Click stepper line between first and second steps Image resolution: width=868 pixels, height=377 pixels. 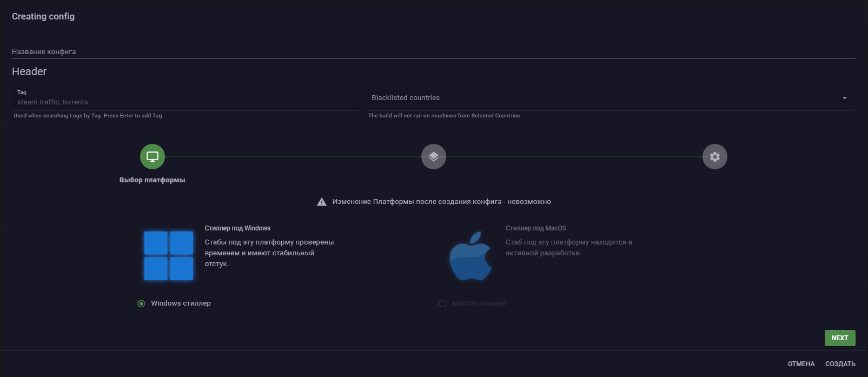click(x=292, y=157)
